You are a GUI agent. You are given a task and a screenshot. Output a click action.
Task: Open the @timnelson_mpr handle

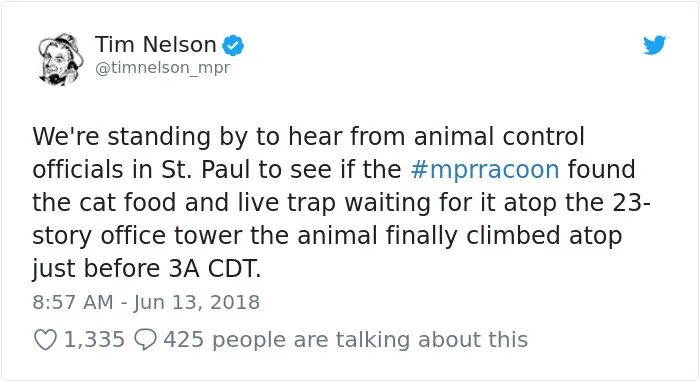(162, 68)
